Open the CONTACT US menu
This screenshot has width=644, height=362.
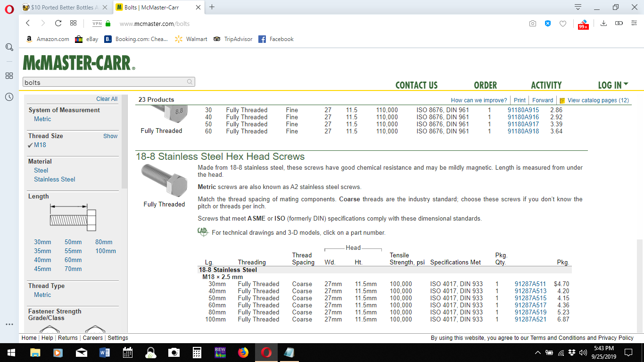coord(416,85)
